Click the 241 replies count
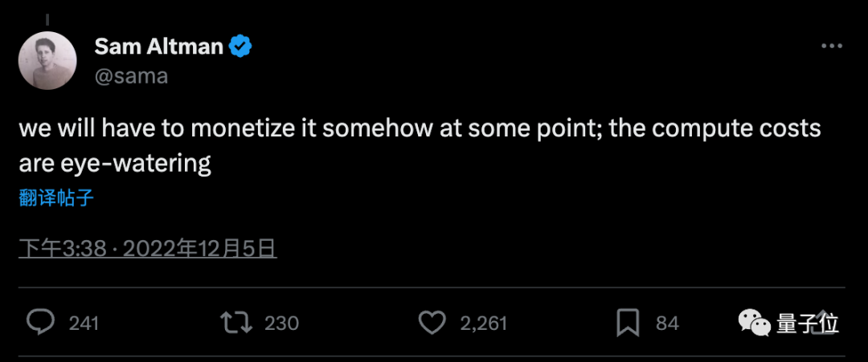Image resolution: width=868 pixels, height=362 pixels. [x=84, y=323]
